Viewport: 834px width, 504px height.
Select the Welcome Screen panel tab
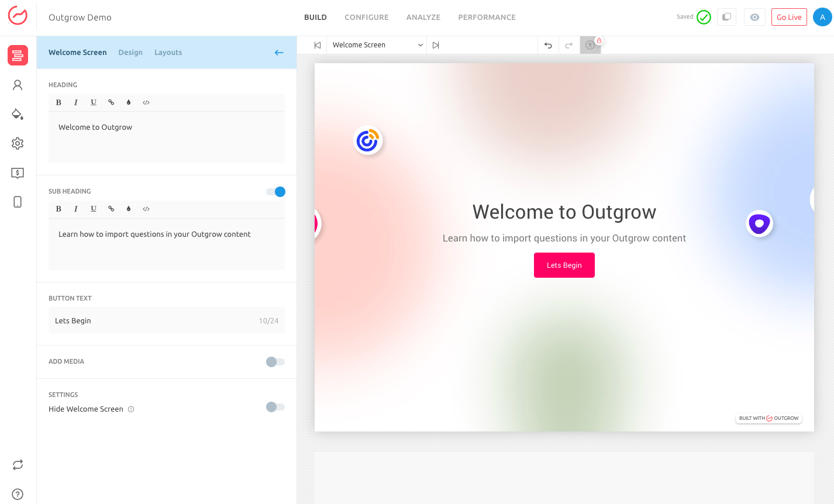click(78, 53)
